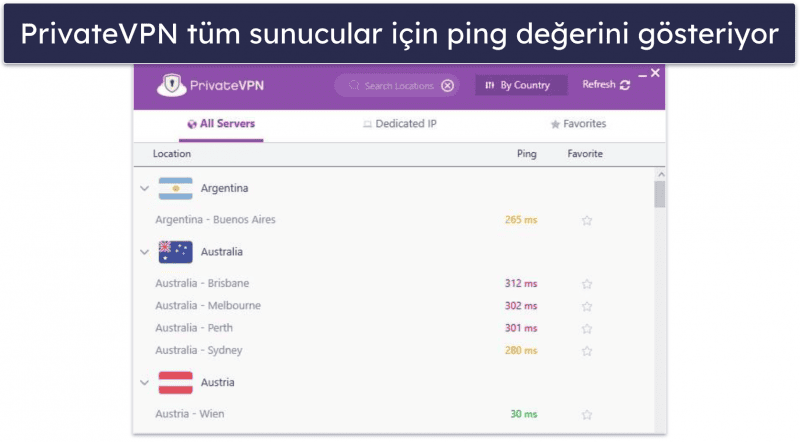
Task: Minimize the PrivateVPN window
Action: (643, 76)
